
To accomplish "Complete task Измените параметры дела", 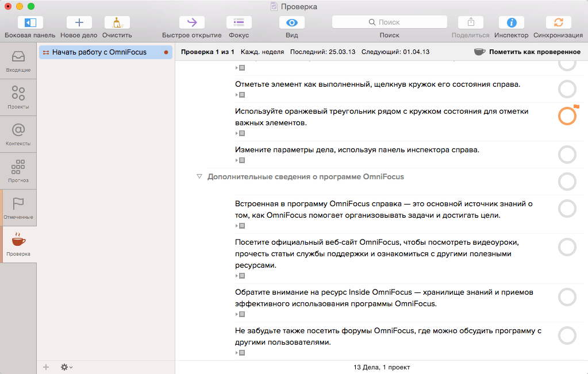I will pos(567,155).
